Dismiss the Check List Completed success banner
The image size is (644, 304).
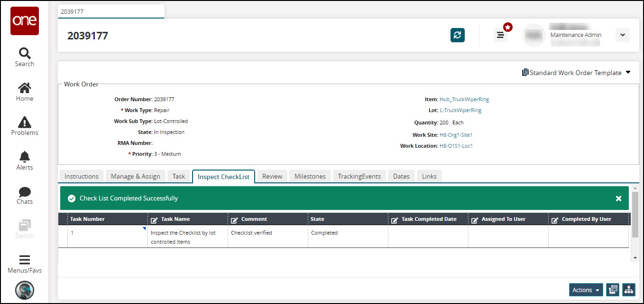pos(618,199)
